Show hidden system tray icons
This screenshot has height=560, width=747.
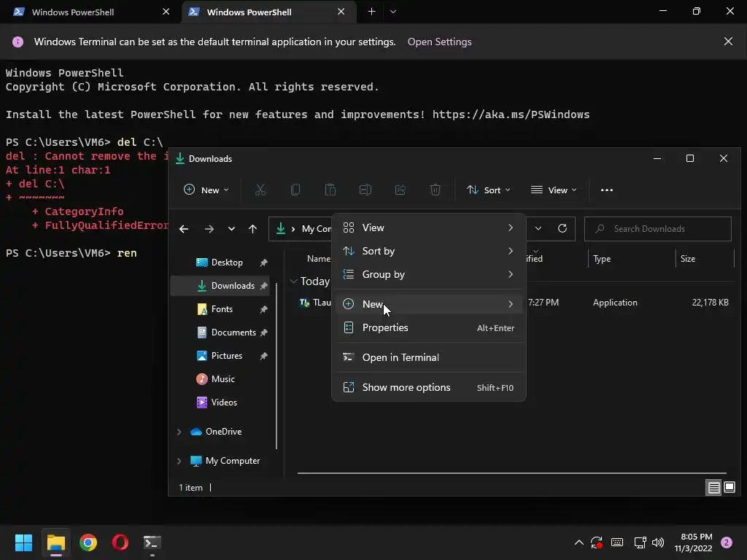point(578,542)
